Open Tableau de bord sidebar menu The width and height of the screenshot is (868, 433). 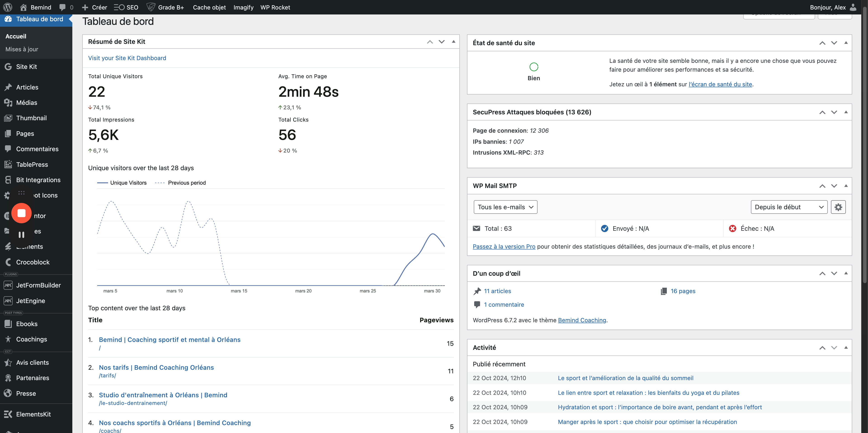(36, 19)
